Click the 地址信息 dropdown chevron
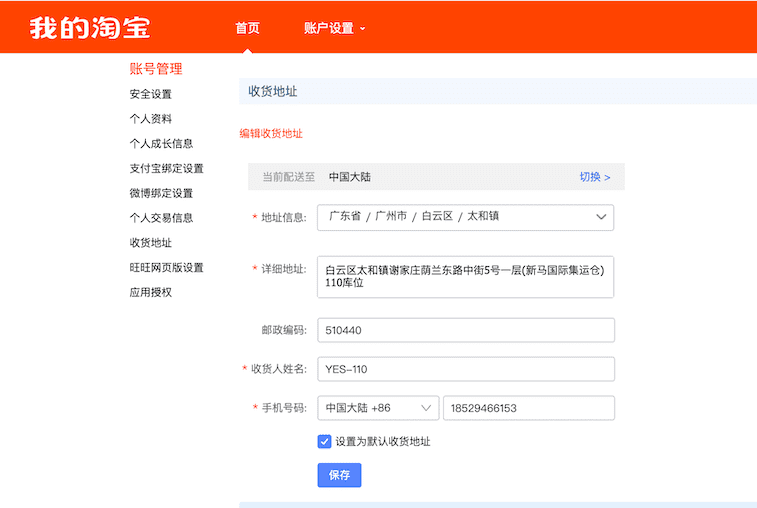 [x=601, y=217]
